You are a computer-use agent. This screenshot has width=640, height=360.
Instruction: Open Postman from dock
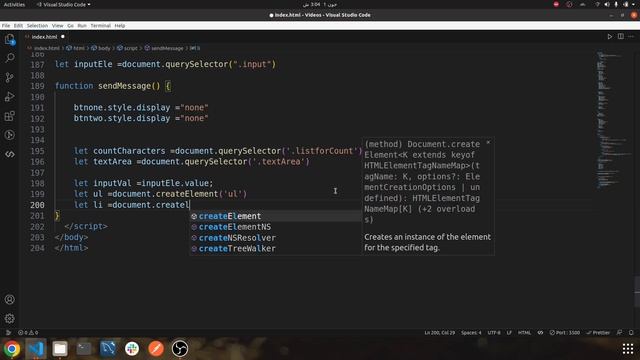(x=156, y=349)
